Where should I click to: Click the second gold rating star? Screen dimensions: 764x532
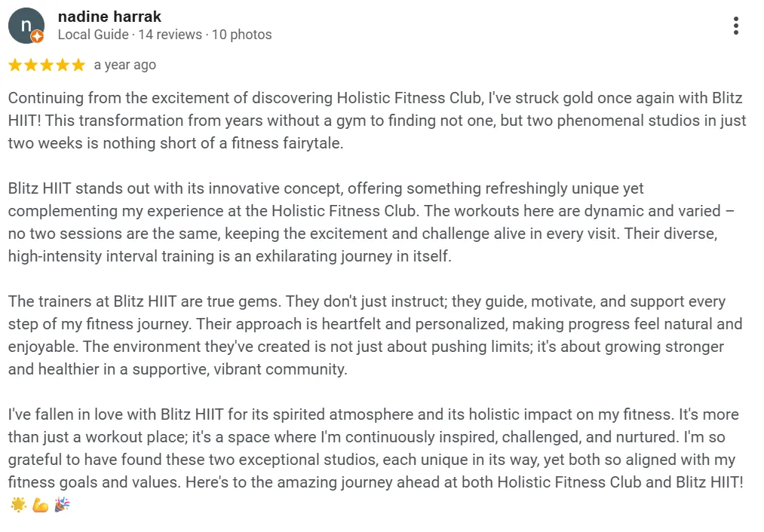(31, 65)
